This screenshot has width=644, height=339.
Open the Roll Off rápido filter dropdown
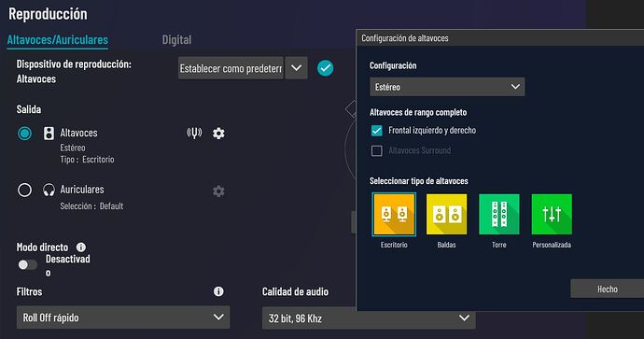[123, 318]
